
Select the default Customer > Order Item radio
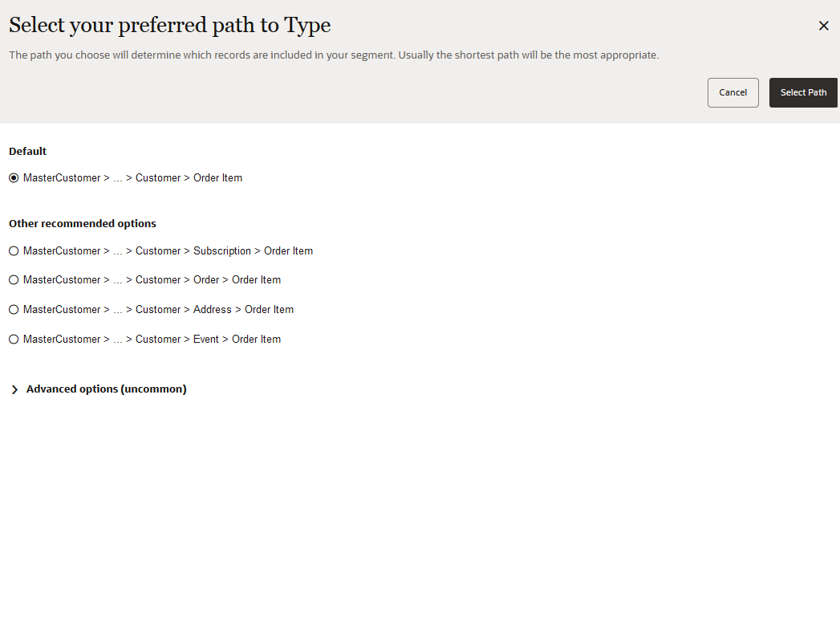[x=14, y=178]
